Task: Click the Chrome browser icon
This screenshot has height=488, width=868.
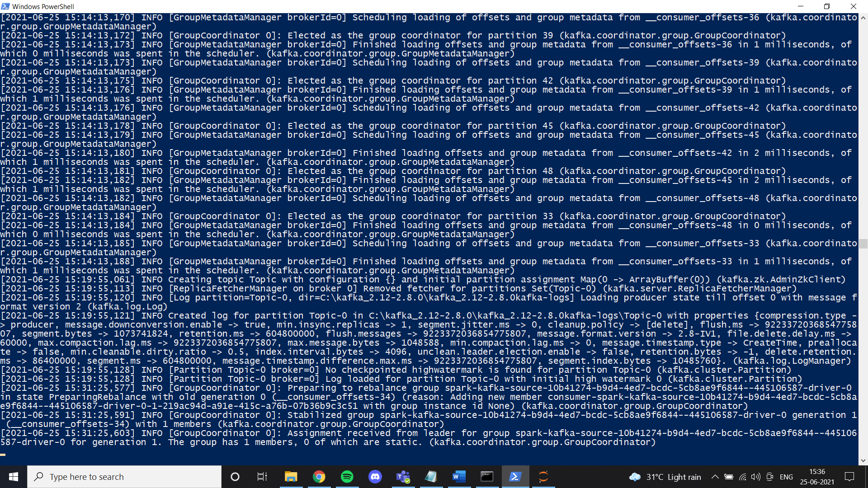Action: [x=319, y=476]
